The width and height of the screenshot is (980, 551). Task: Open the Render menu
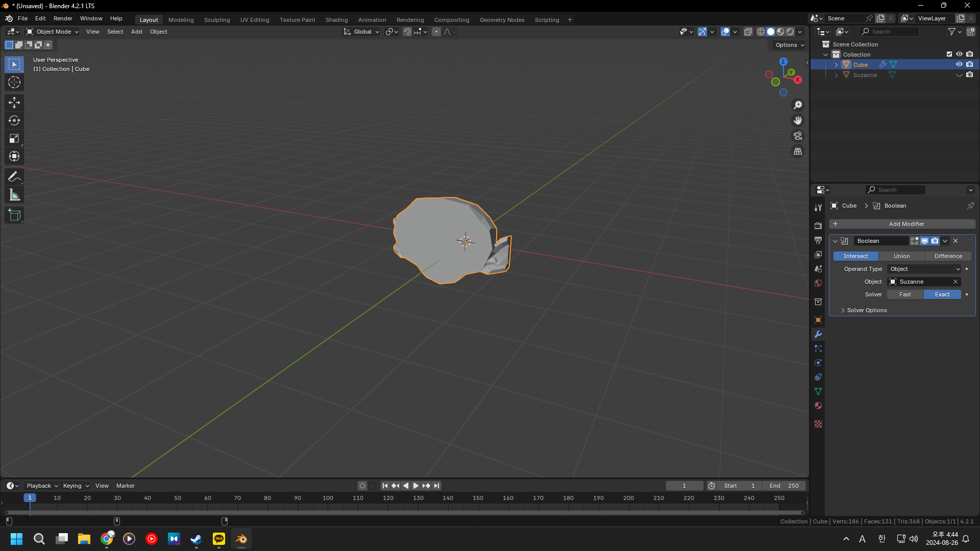[63, 18]
